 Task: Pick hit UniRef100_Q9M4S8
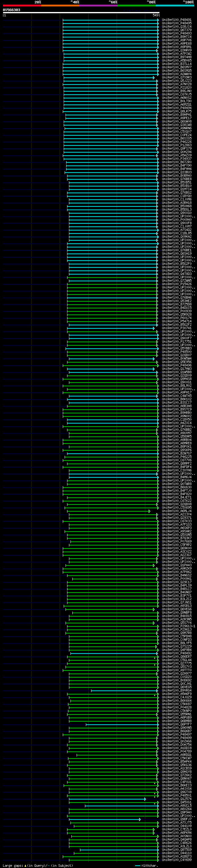pyautogui.click(x=177, y=379)
